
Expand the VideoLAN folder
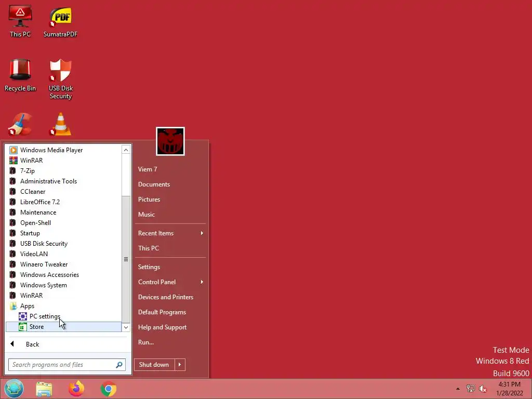tap(63, 254)
